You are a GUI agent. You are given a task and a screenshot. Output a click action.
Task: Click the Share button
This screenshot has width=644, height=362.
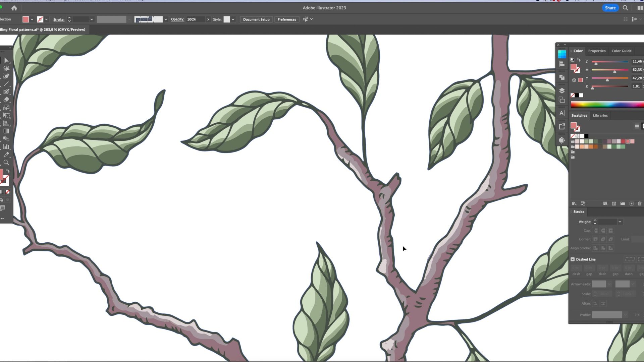[610, 8]
